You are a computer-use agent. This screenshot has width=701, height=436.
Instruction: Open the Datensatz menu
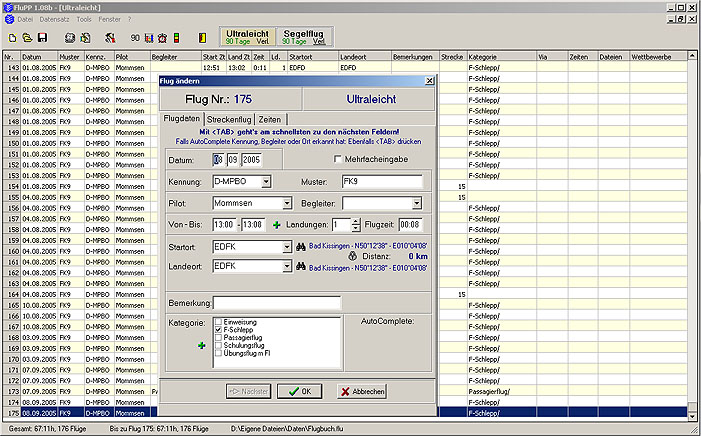click(54, 19)
